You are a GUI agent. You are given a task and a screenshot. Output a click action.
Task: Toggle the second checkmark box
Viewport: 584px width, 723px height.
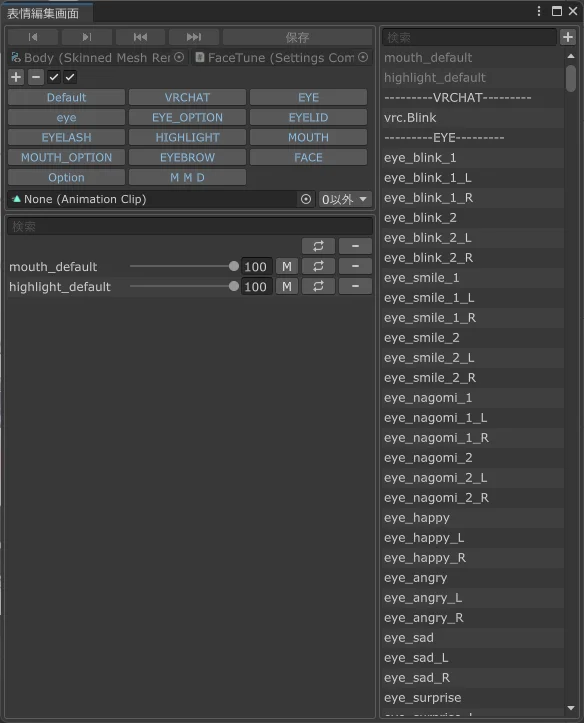(70, 77)
